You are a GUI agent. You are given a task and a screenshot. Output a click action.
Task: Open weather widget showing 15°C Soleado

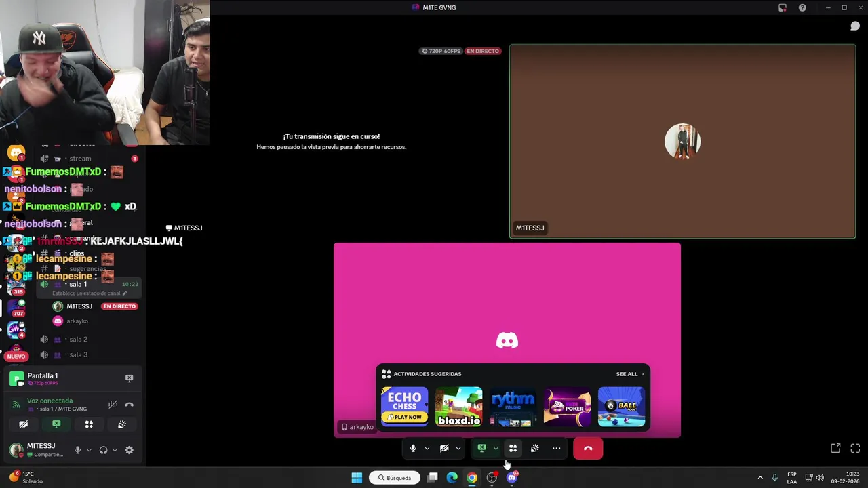pos(25,477)
